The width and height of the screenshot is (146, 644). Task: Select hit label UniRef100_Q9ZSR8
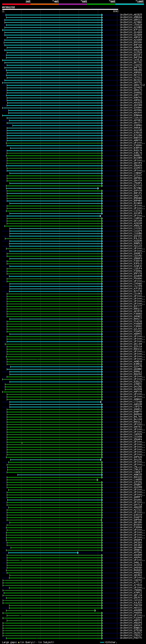131,105
